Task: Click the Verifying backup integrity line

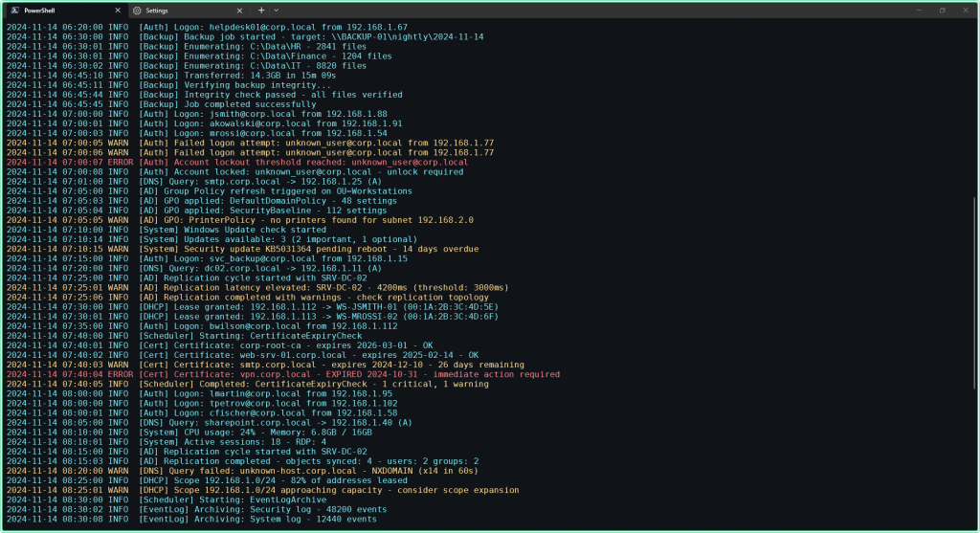Action: 168,85
